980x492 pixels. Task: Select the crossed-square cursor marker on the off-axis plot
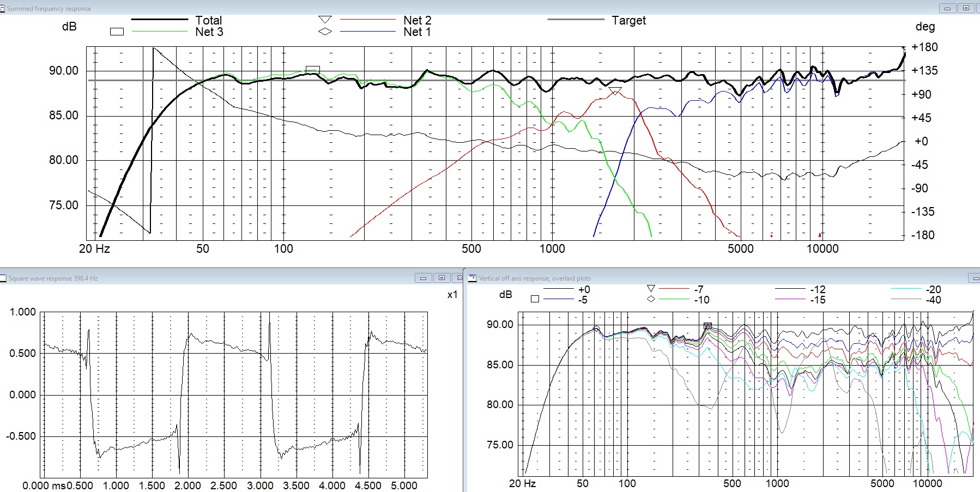[707, 326]
